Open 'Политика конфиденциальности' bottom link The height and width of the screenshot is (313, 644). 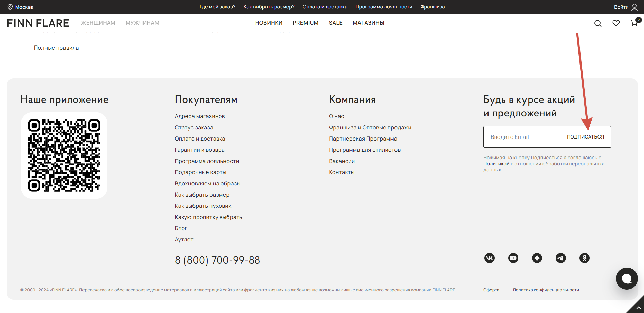coord(546,290)
